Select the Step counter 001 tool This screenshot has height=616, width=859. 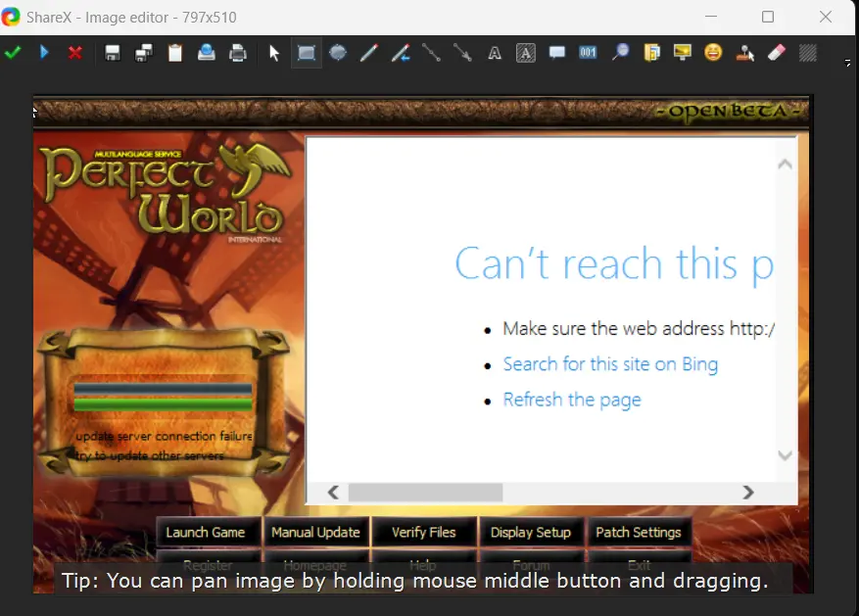[x=588, y=53]
